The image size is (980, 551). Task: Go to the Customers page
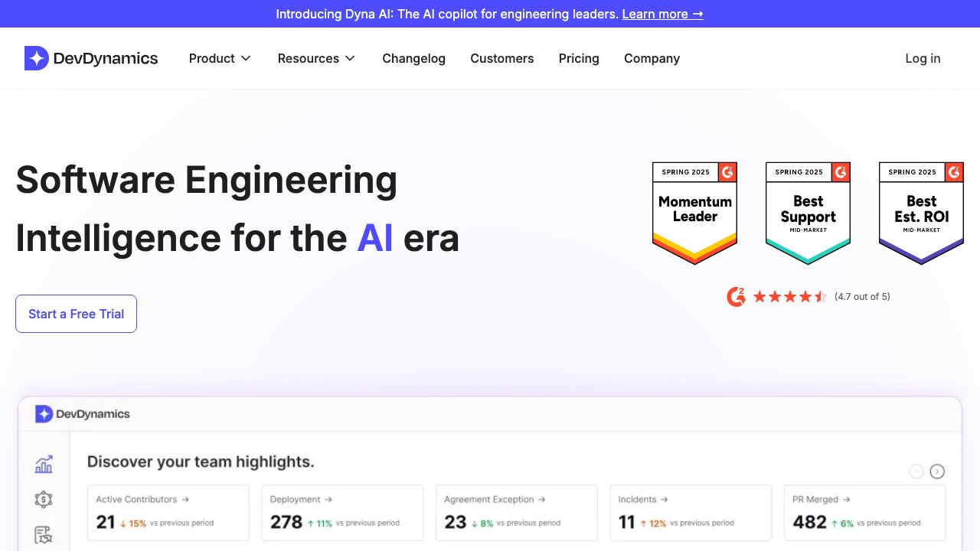click(502, 58)
